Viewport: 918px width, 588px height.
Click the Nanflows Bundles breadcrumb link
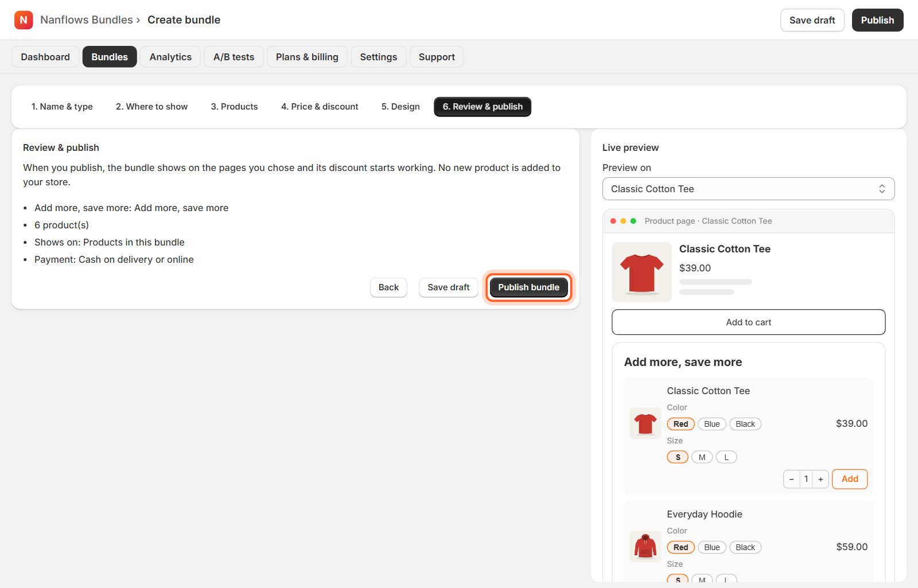click(x=87, y=20)
